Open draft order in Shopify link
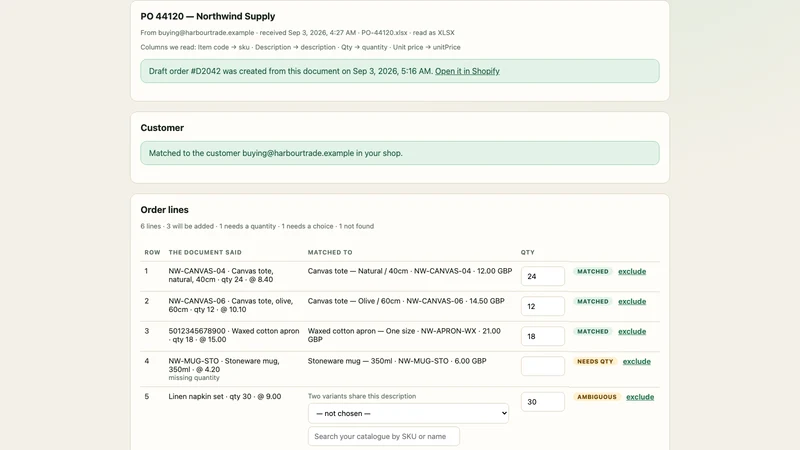The width and height of the screenshot is (800, 450). pyautogui.click(x=467, y=71)
